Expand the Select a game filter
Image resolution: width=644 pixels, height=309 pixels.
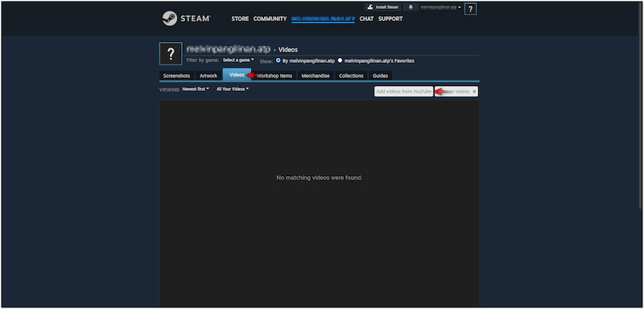point(238,60)
